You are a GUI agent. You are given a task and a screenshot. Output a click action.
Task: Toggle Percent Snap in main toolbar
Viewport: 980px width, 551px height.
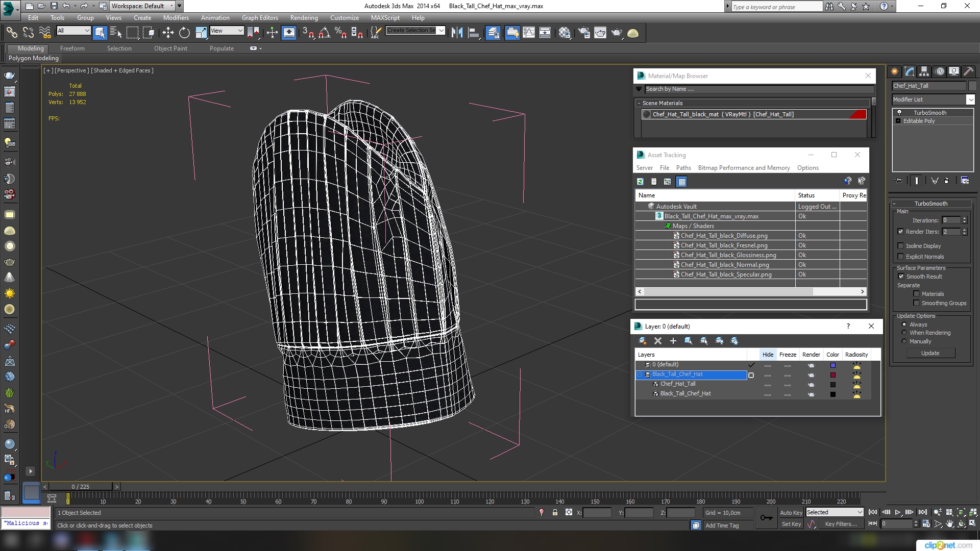pos(340,33)
